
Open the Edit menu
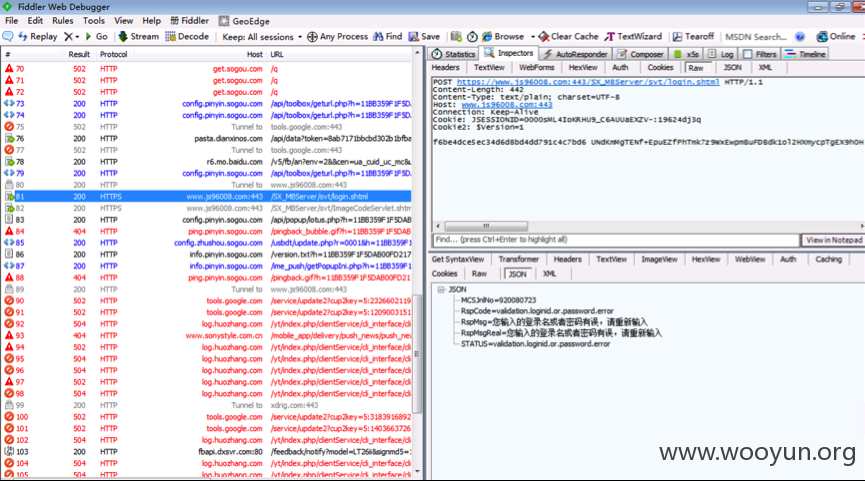(x=35, y=21)
